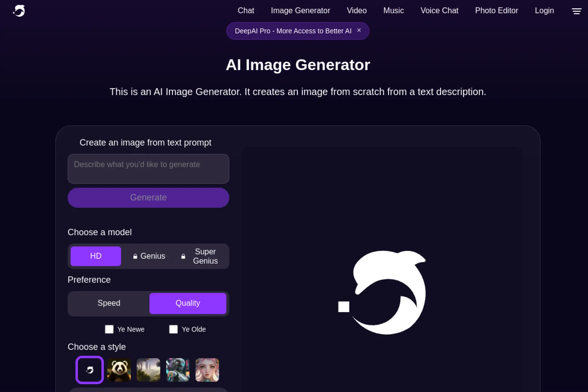Enable the Ye Olde option
This screenshot has height=392, width=588.
(x=173, y=329)
